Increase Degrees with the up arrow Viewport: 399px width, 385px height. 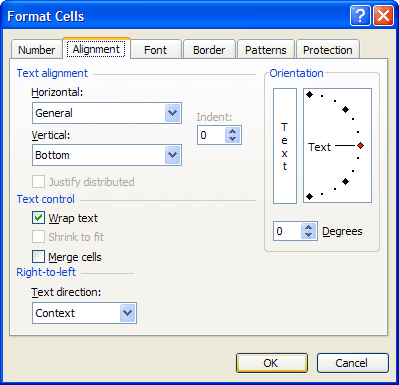tap(308, 227)
